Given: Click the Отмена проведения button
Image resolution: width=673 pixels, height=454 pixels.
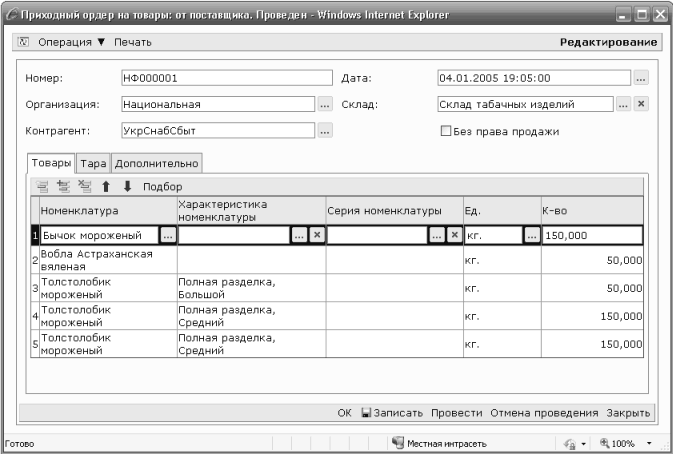Looking at the screenshot, I should tap(544, 413).
